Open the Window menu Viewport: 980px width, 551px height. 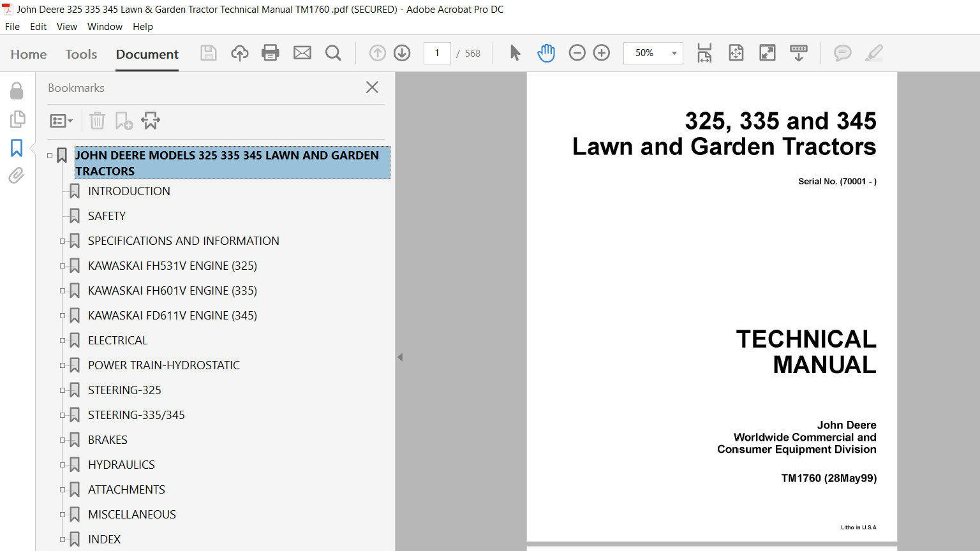[105, 27]
